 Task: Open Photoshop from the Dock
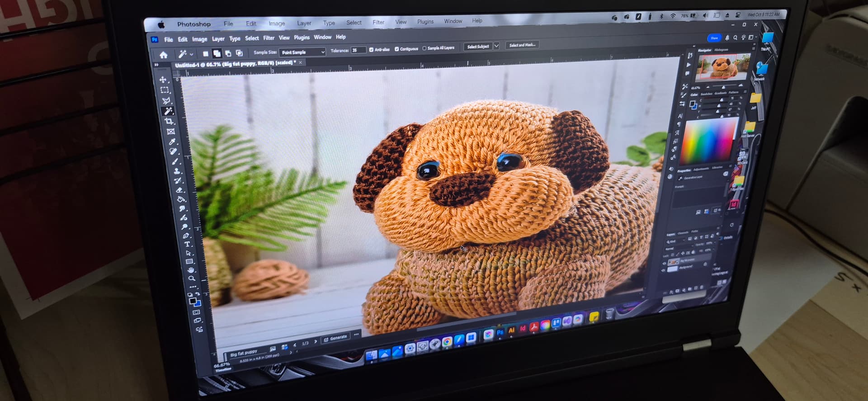pyautogui.click(x=500, y=332)
